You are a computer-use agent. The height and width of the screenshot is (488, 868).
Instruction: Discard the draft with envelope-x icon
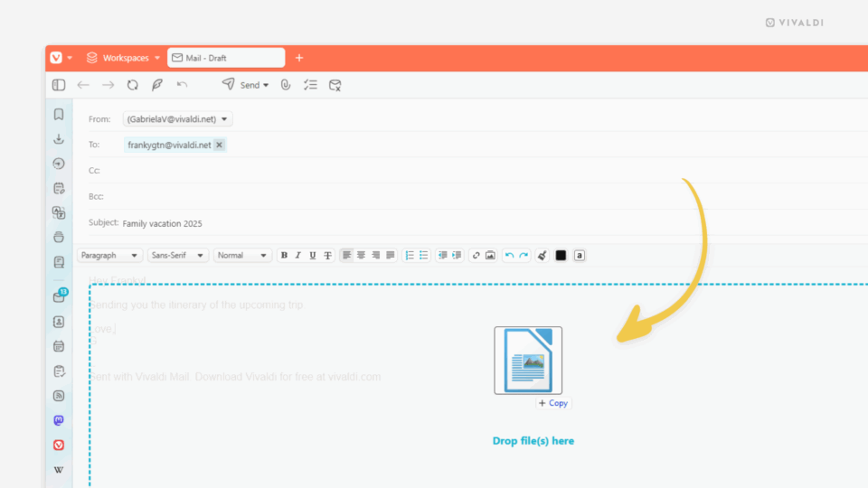point(335,85)
